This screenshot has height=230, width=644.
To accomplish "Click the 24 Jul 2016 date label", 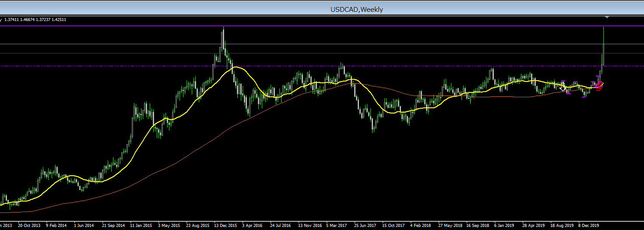I will pos(281,226).
